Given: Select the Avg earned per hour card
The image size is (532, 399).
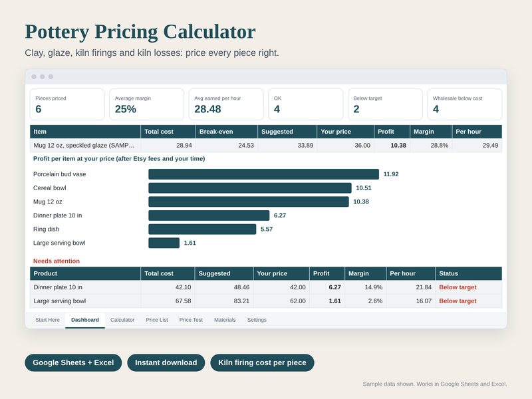Looking at the screenshot, I should [x=226, y=104].
